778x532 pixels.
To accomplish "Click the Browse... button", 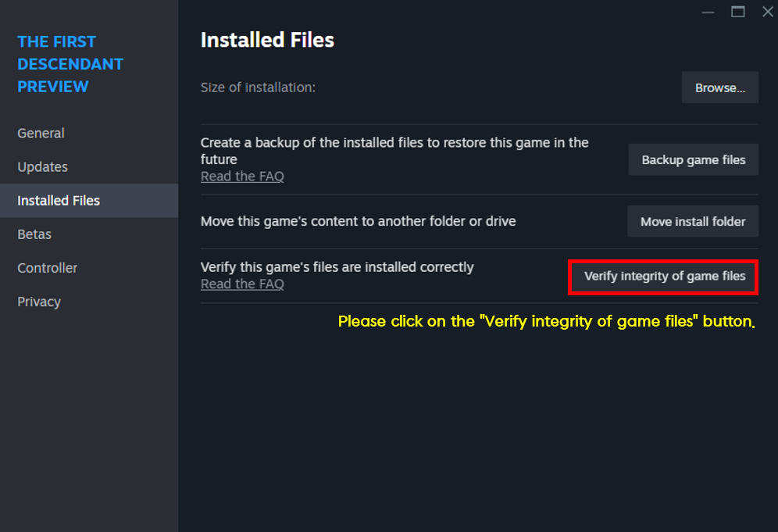I will (x=720, y=87).
